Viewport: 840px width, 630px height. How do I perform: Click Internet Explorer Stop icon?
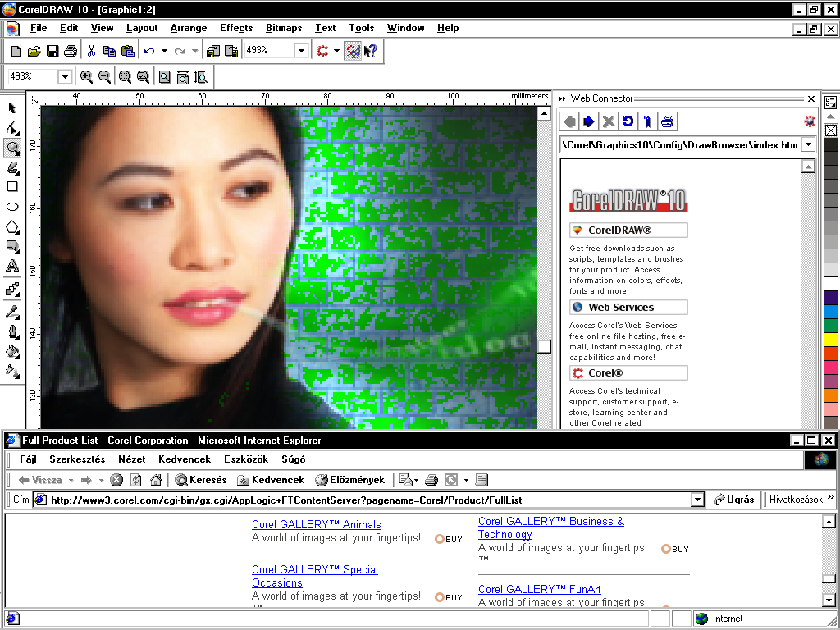(116, 480)
